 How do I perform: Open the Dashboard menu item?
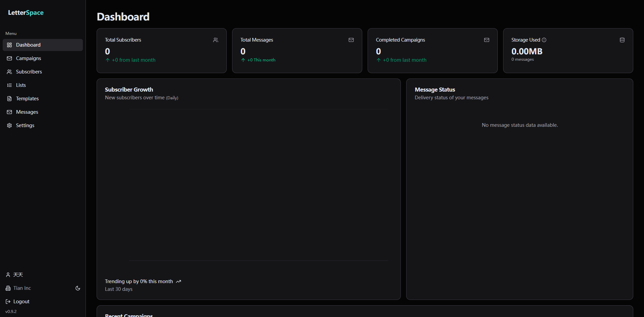pos(43,45)
